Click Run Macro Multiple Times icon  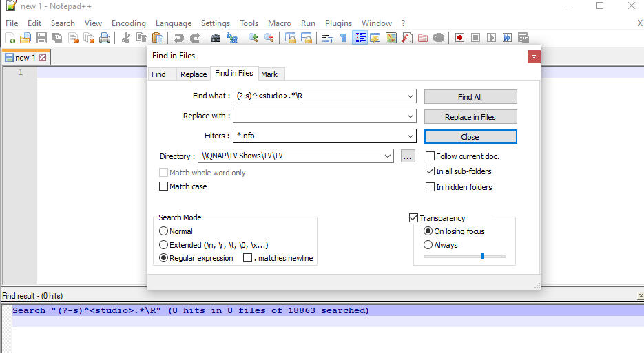507,38
